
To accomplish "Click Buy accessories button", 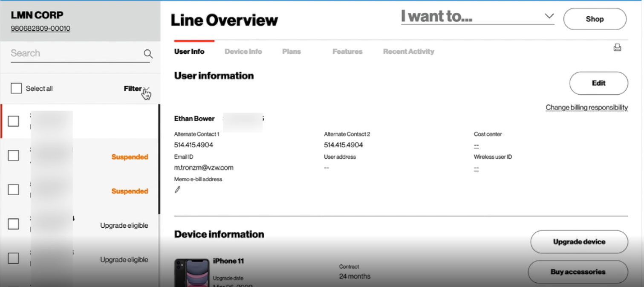I will point(578,272).
